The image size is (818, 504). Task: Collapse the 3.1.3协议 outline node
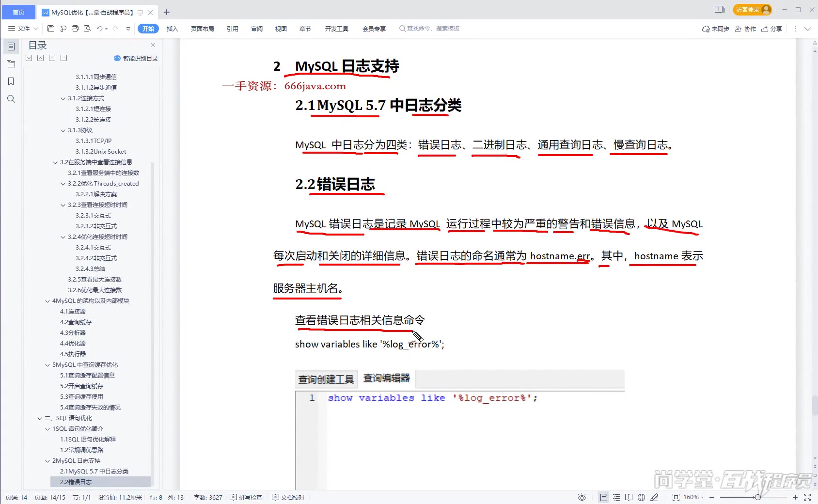[63, 130]
